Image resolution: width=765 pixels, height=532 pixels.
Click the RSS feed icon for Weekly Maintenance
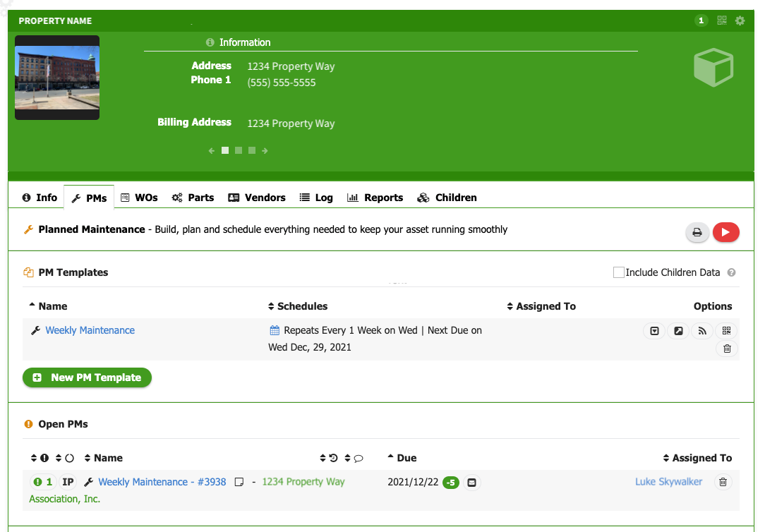point(701,331)
